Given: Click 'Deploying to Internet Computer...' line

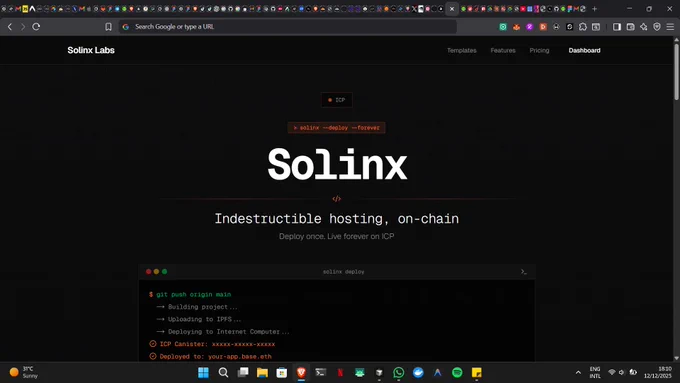Looking at the screenshot, I should point(223,331).
